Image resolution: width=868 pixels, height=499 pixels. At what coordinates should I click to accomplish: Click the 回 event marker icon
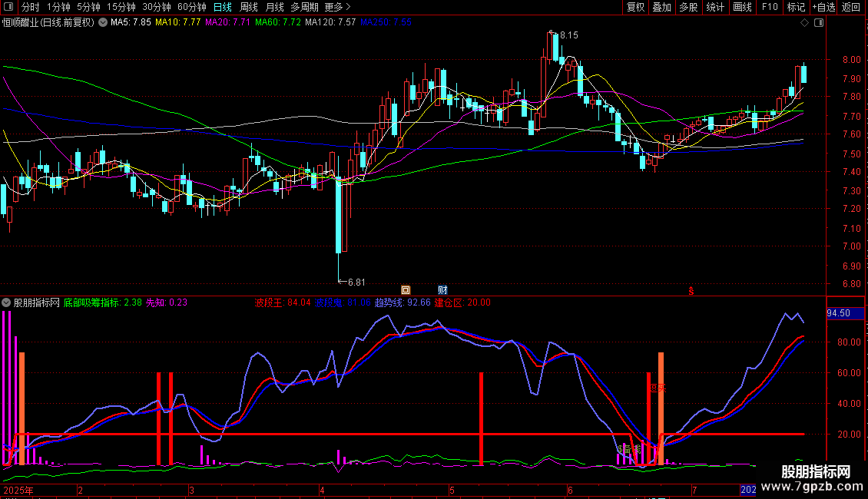[406, 290]
